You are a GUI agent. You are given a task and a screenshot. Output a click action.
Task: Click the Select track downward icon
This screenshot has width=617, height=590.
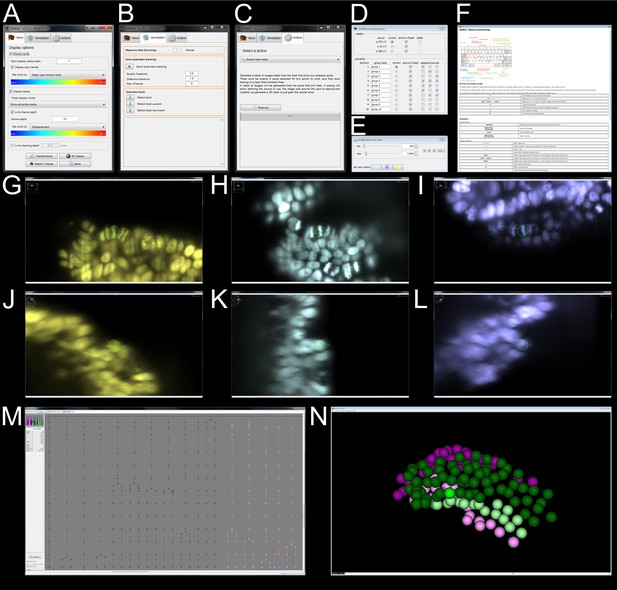tap(130, 111)
